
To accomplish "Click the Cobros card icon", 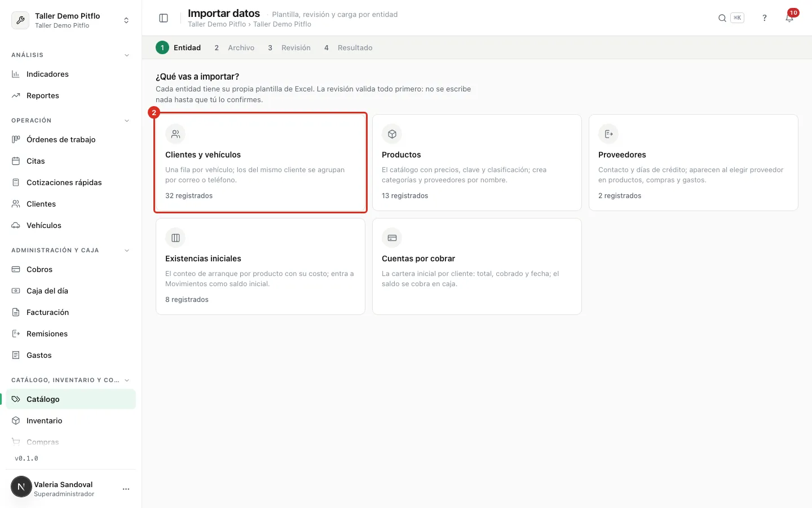I will click(16, 269).
